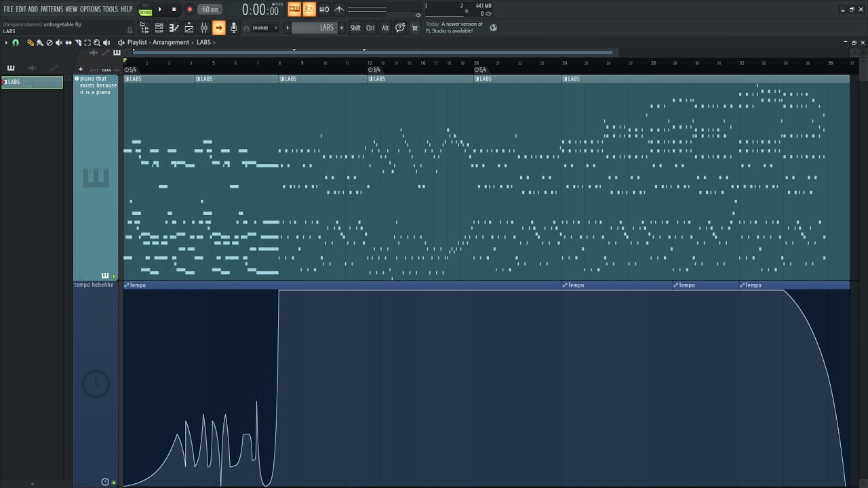Mute the piano track via its LED
This screenshot has width=868, height=488.
(113, 276)
